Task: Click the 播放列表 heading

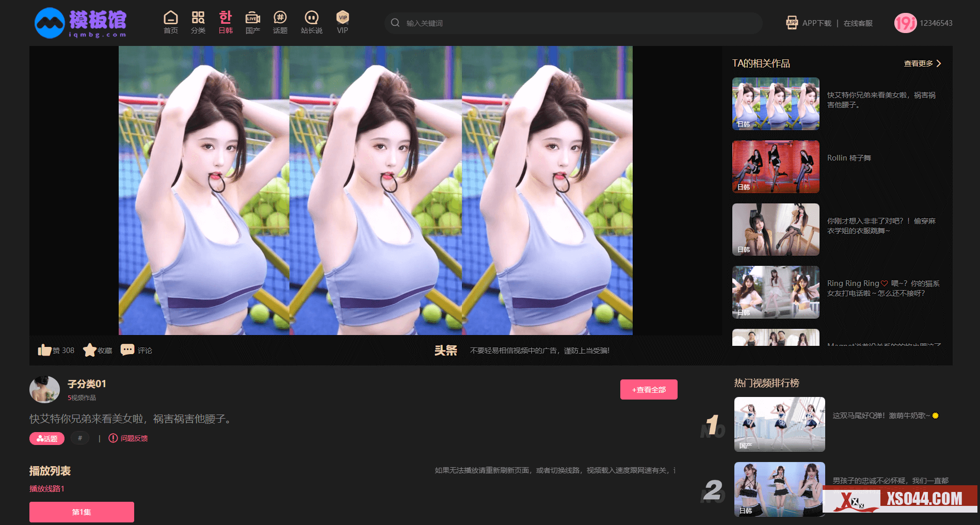Action: point(50,471)
